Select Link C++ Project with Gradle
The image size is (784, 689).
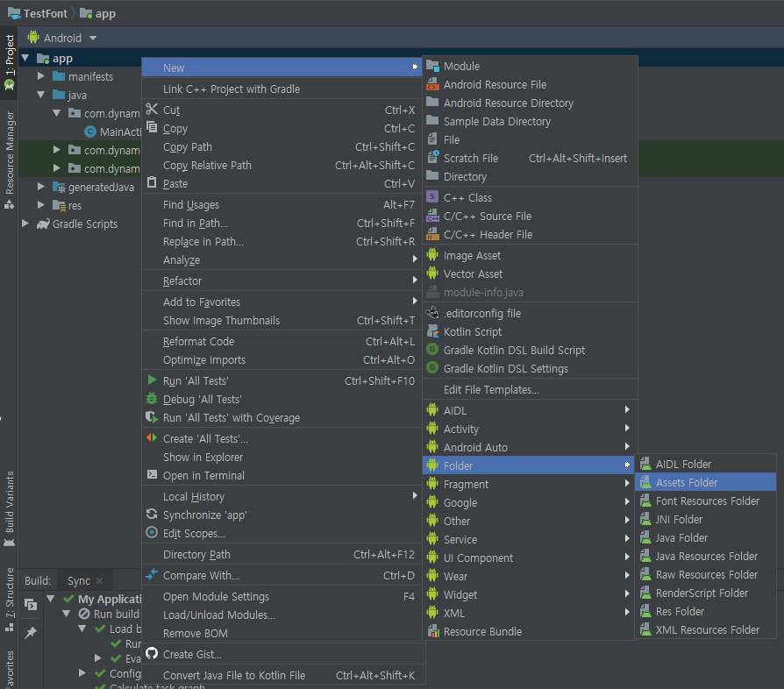coord(282,89)
